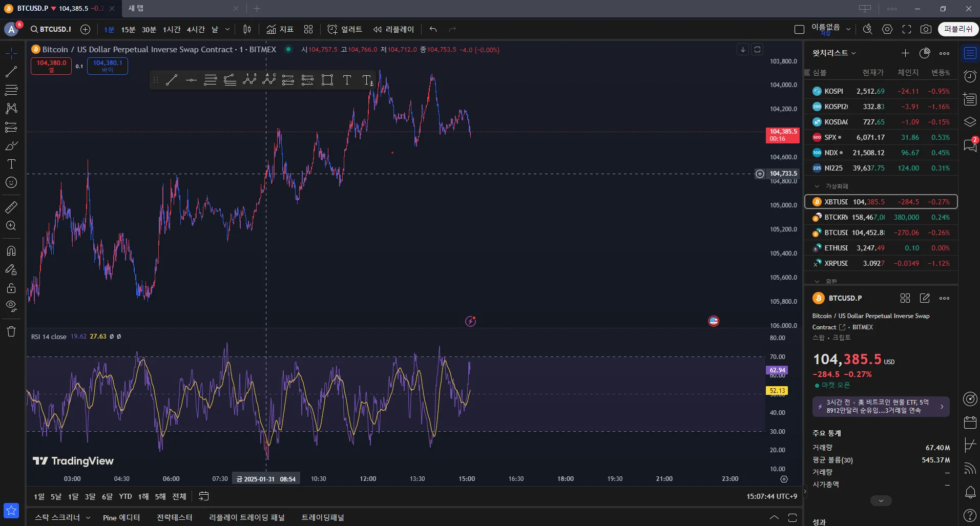Publish the chart with 퍼블리쉬 button
This screenshot has height=526, width=980.
coord(958,29)
